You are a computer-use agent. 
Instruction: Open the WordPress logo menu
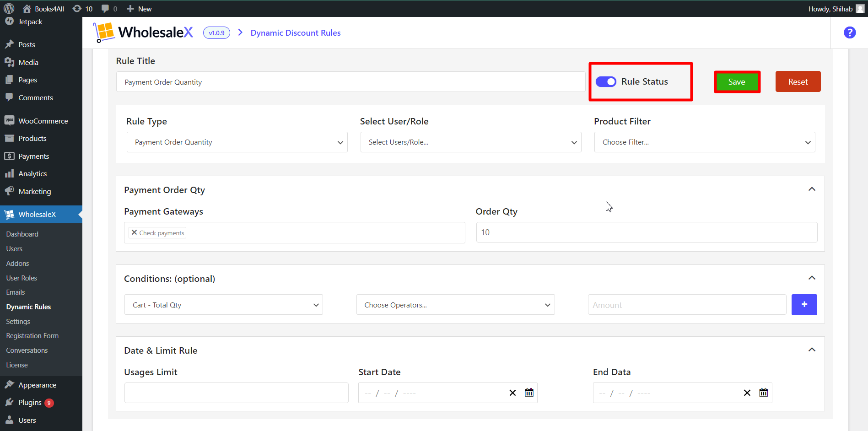9,9
